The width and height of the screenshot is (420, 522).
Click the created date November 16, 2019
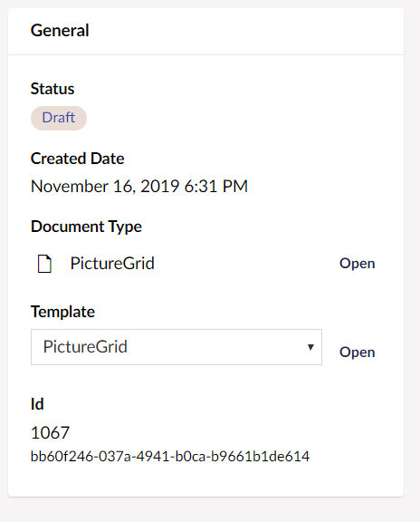(x=105, y=186)
